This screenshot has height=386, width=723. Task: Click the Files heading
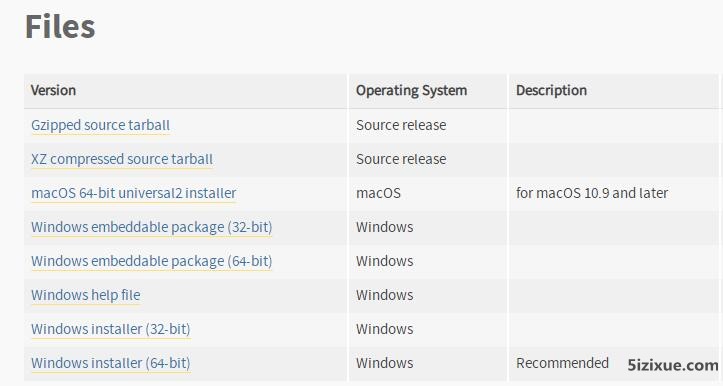[x=60, y=26]
